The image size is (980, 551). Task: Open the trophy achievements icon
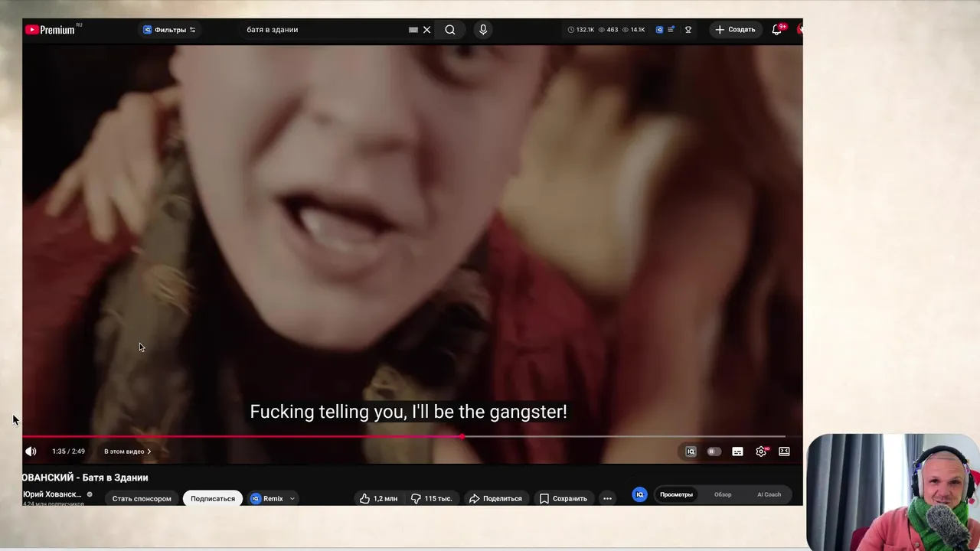coord(688,30)
